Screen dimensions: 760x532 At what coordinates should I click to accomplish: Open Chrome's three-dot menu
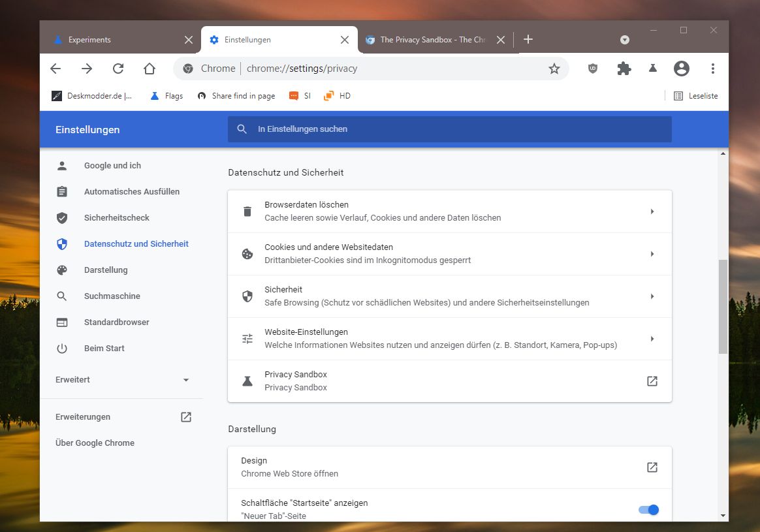(x=712, y=69)
